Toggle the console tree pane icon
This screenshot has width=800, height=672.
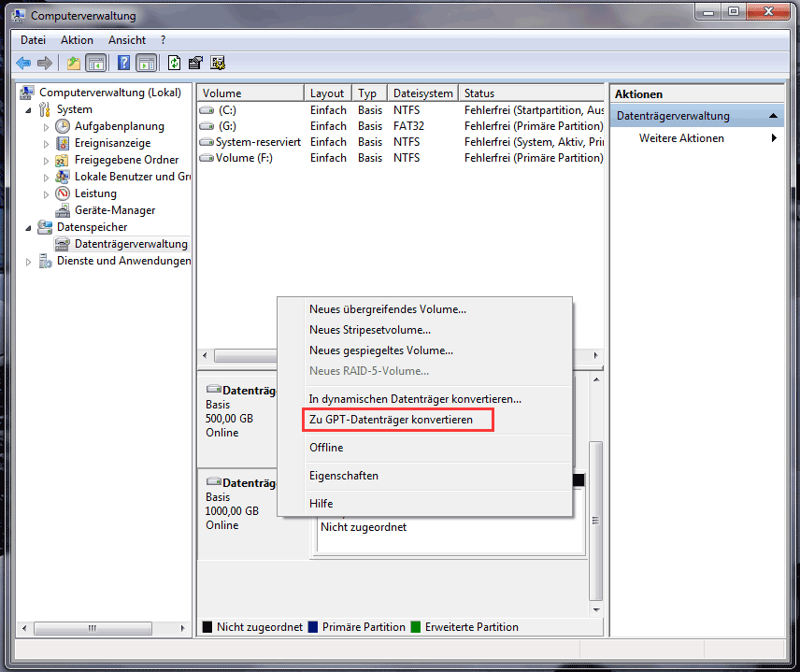coord(95,63)
